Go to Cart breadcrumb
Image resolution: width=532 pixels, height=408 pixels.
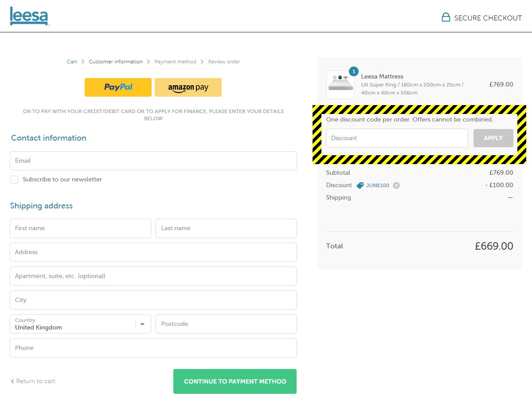[x=72, y=62]
